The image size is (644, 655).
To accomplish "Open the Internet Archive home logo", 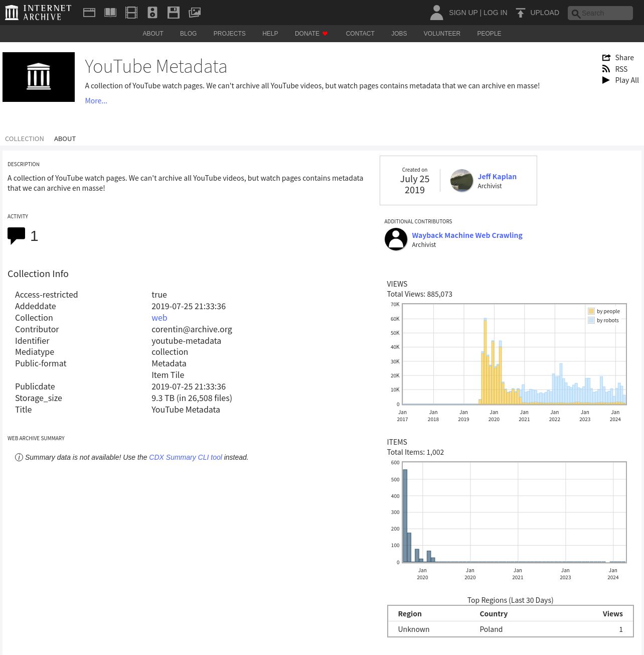I will point(38,13).
